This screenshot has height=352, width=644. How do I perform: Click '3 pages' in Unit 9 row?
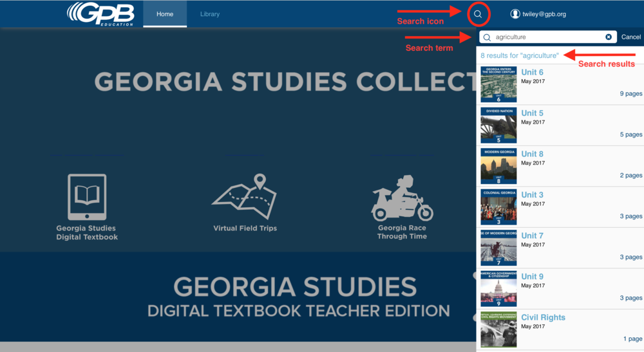[x=631, y=298]
